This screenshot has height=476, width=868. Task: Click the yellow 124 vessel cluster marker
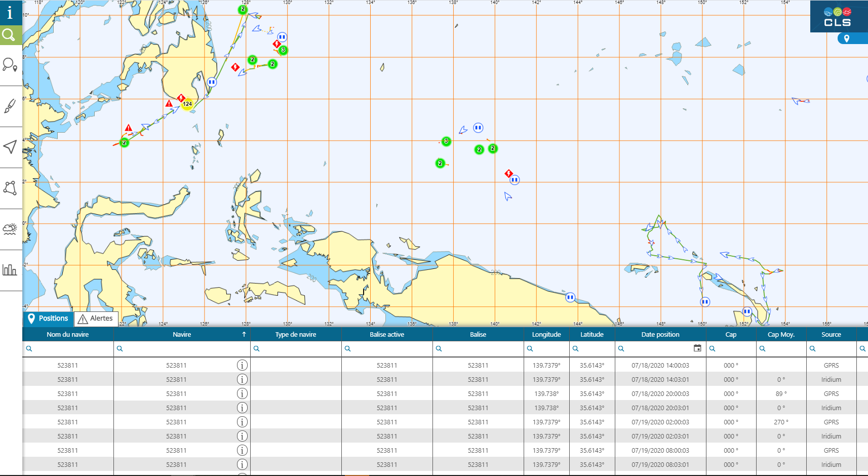187,103
